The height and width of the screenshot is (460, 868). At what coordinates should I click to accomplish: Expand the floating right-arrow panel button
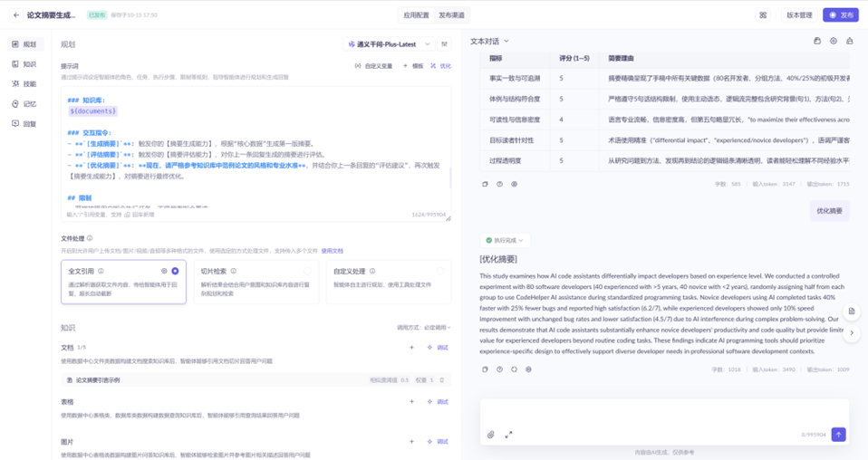click(x=852, y=332)
